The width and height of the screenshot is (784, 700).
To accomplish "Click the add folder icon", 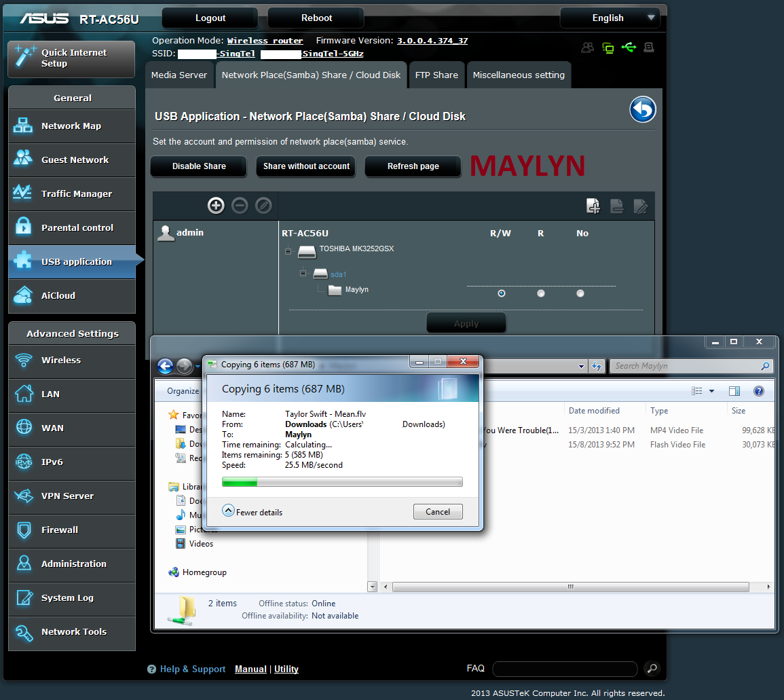I will pos(593,206).
